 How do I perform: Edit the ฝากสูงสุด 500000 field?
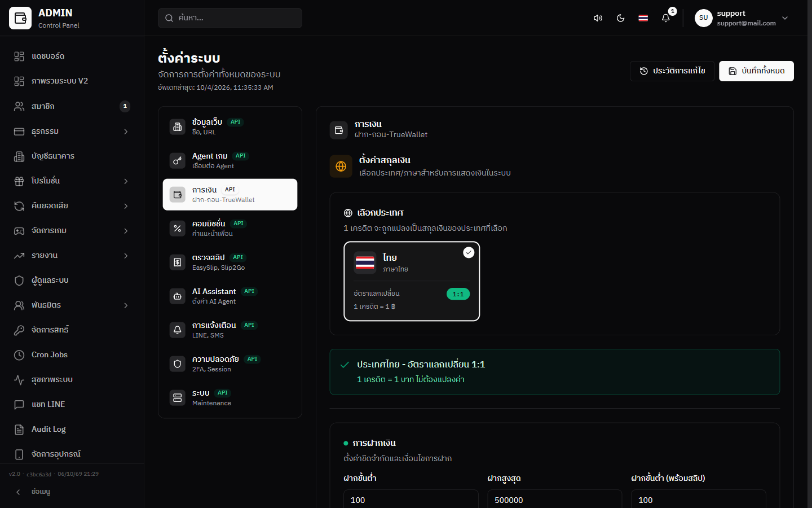[x=555, y=500]
